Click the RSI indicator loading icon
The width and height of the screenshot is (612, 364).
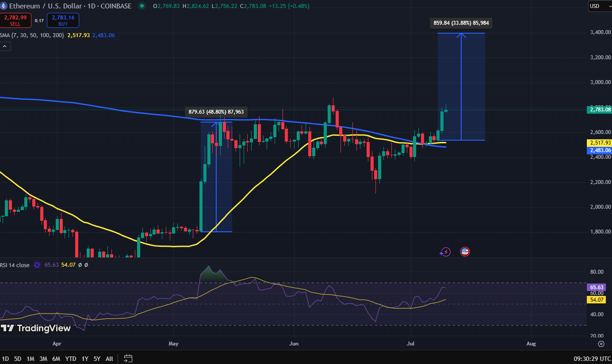[x=37, y=265]
